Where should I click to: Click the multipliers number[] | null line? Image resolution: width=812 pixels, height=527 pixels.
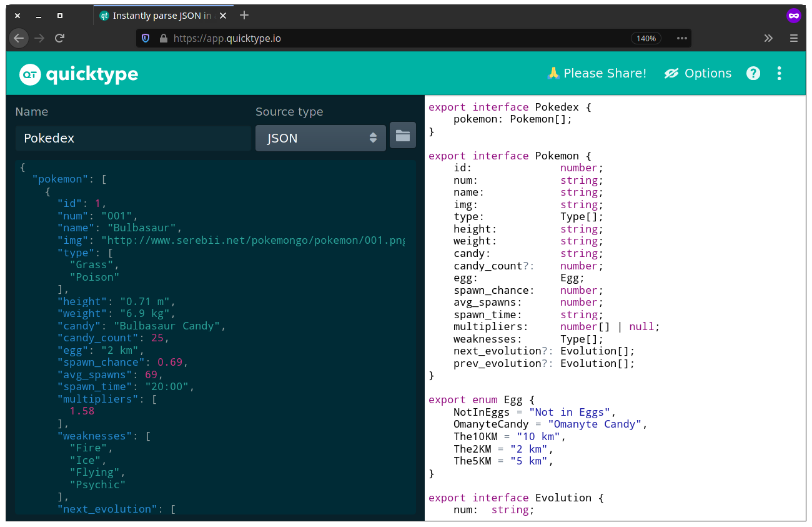[x=557, y=326]
